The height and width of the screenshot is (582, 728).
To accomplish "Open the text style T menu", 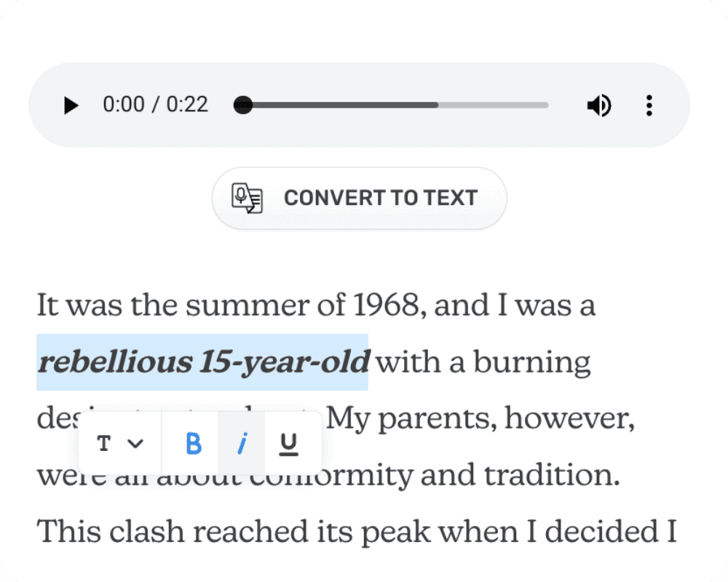I will pos(105,443).
